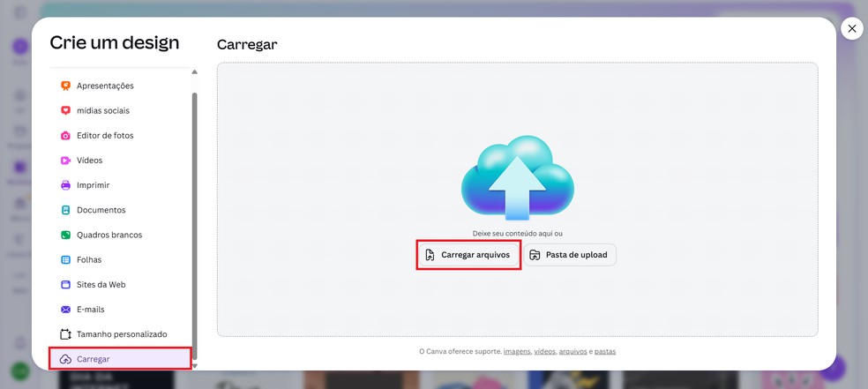
Task: Click the Carregar cloud upload icon in sidebar
Action: click(x=65, y=359)
